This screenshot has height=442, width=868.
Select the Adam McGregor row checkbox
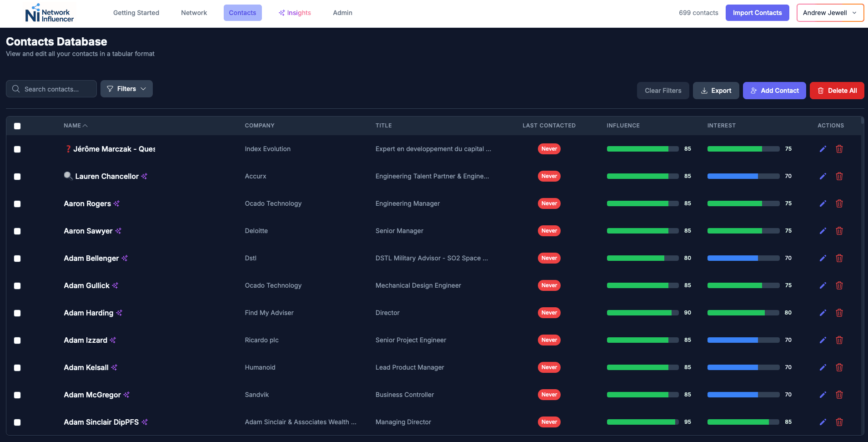tap(17, 395)
